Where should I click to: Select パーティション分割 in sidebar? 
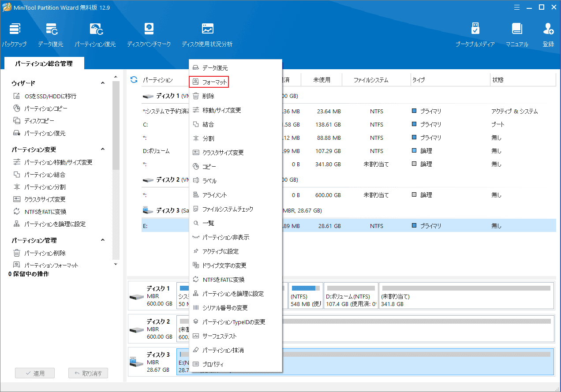tap(39, 187)
